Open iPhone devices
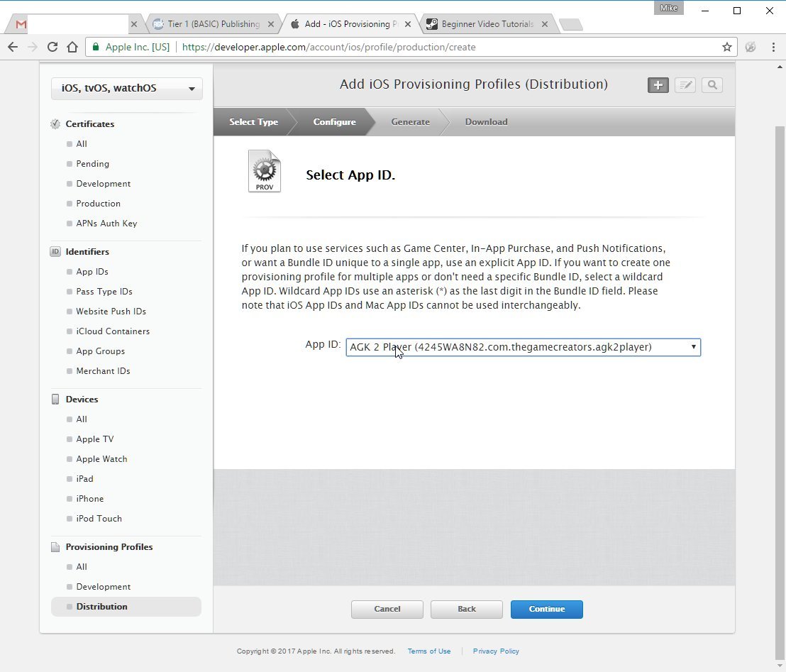This screenshot has height=672, width=786. 89,499
